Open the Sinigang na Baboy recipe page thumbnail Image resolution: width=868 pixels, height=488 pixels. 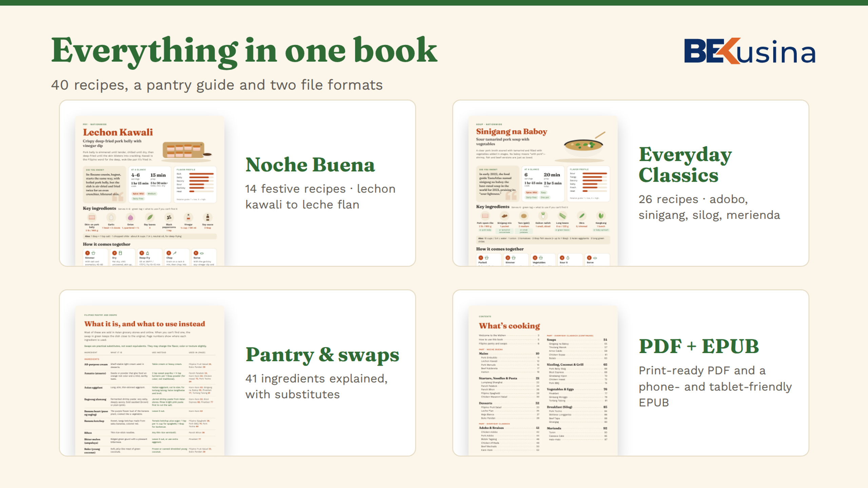(543, 191)
